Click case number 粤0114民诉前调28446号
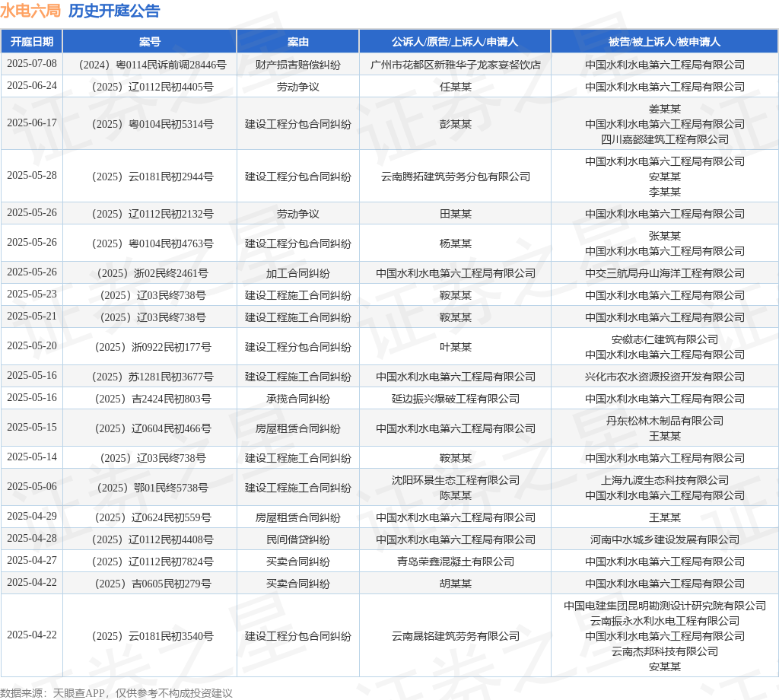This screenshot has height=700, width=779. [152, 65]
